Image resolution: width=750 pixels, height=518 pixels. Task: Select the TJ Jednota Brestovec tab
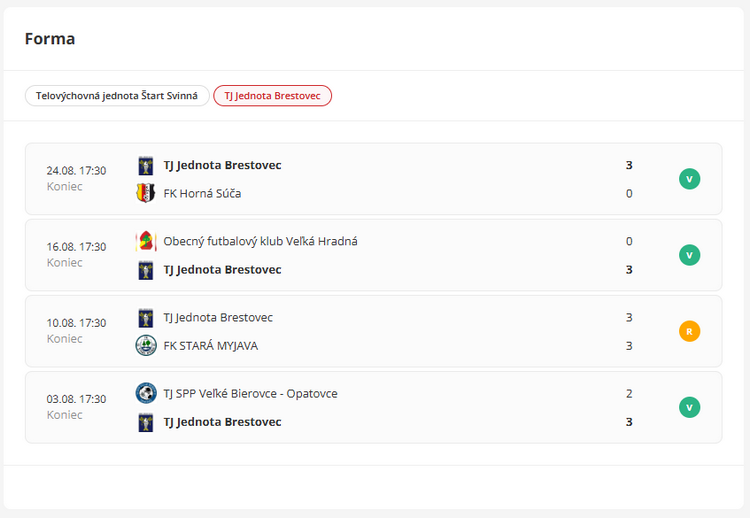pos(272,96)
